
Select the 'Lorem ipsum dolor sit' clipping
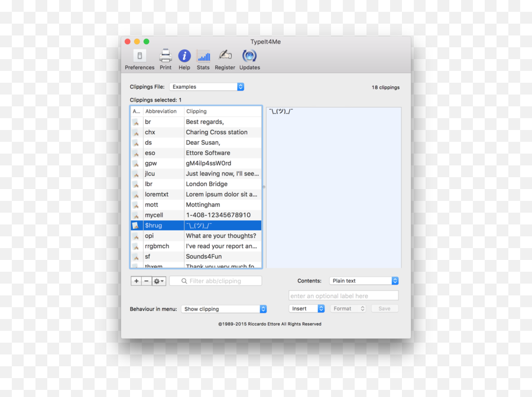222,194
